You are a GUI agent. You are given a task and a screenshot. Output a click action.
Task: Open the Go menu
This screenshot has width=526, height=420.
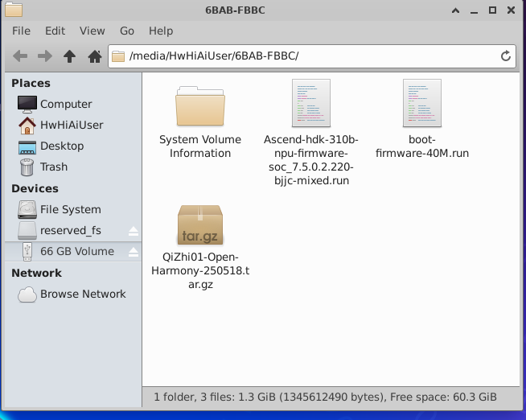127,31
